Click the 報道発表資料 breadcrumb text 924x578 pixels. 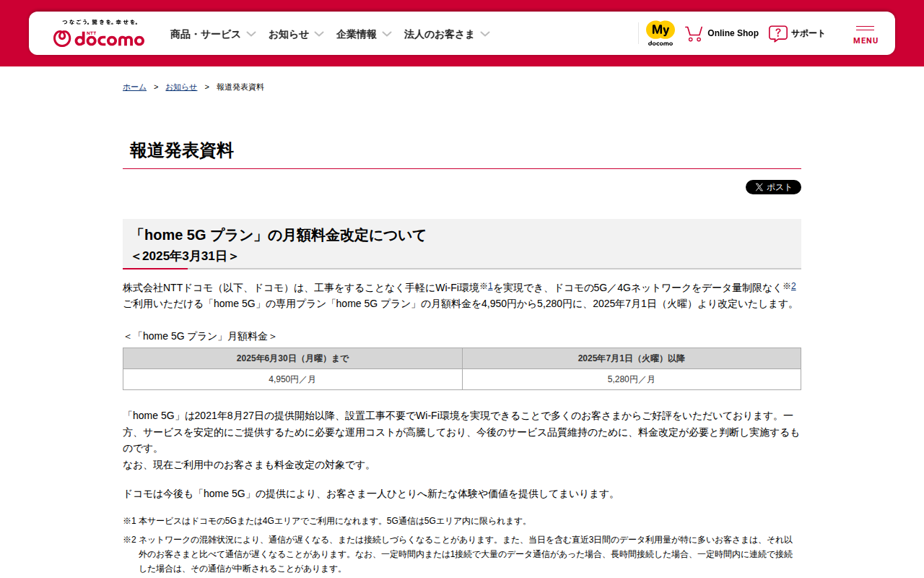pos(240,87)
